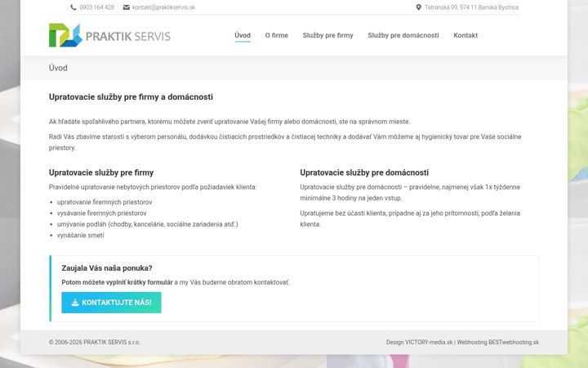
Task: Click the Upratovacie služby pre domácnosti heading
Action: [x=364, y=173]
